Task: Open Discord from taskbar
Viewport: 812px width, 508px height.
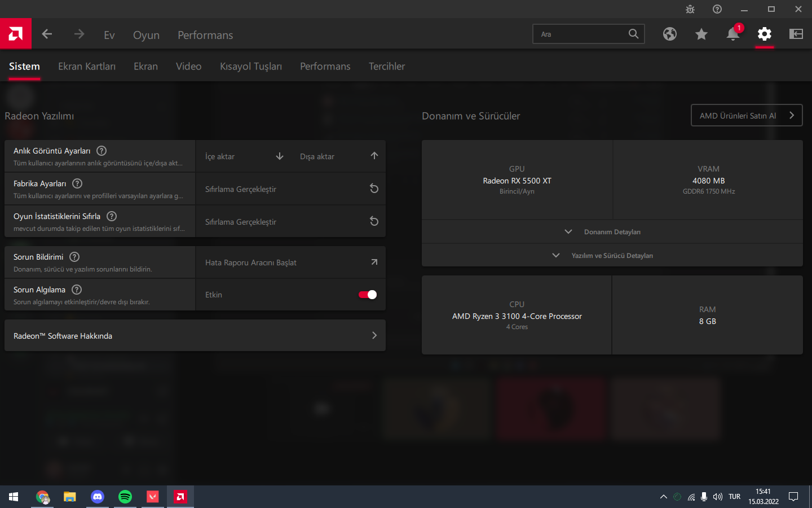Action: coord(98,497)
